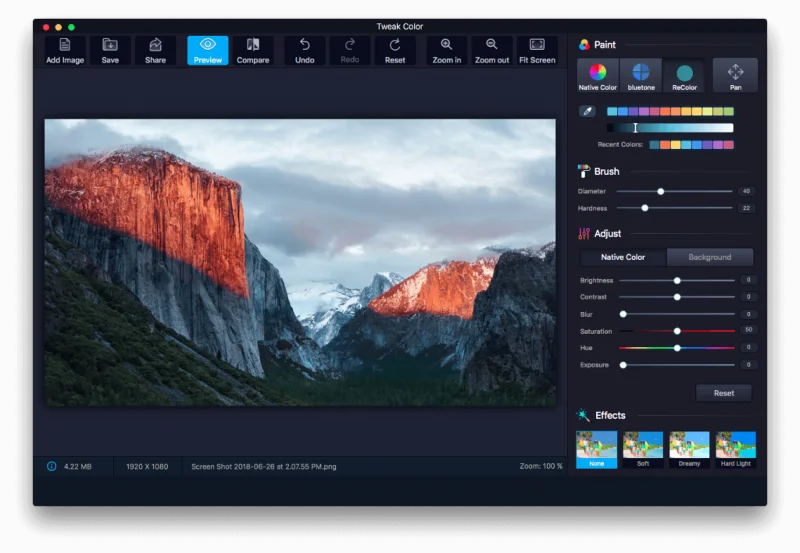Click the file size text 4.22 MB

(78, 466)
